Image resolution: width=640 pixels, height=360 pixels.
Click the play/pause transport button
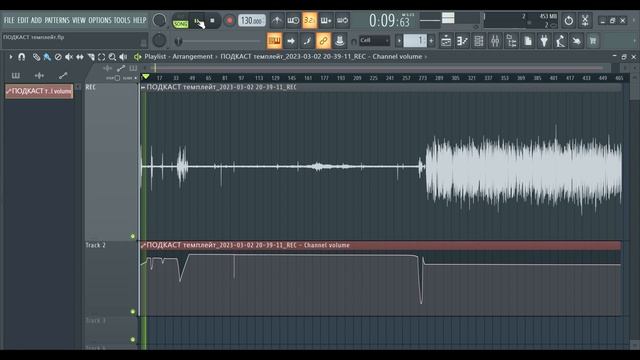198,21
